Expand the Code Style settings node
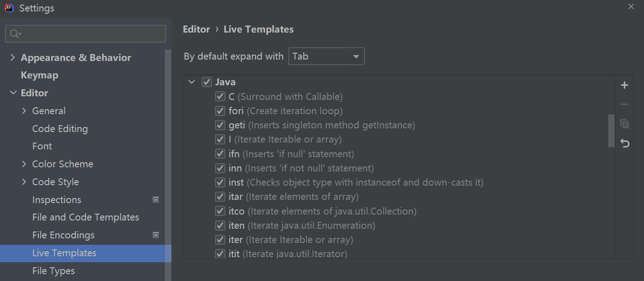 pyautogui.click(x=24, y=182)
